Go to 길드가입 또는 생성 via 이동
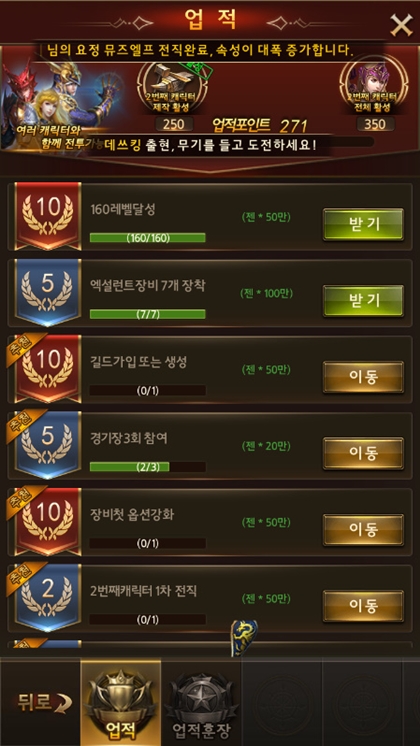This screenshot has width=420, height=746. 363,377
